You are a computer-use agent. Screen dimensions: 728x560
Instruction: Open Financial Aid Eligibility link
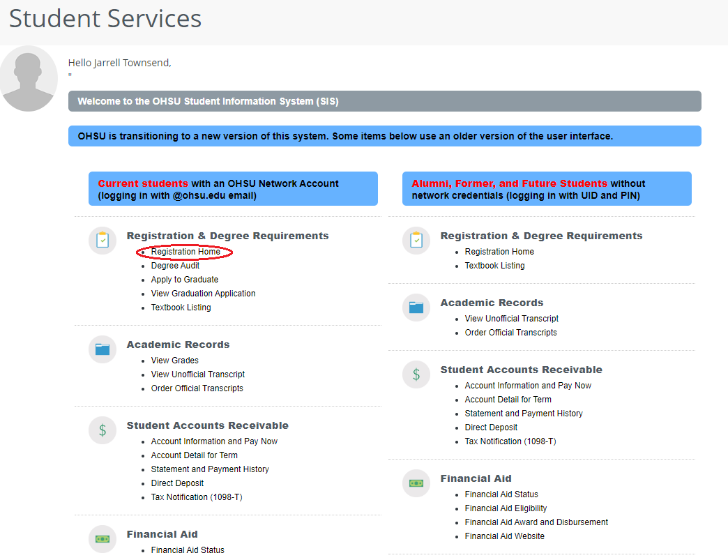(506, 508)
